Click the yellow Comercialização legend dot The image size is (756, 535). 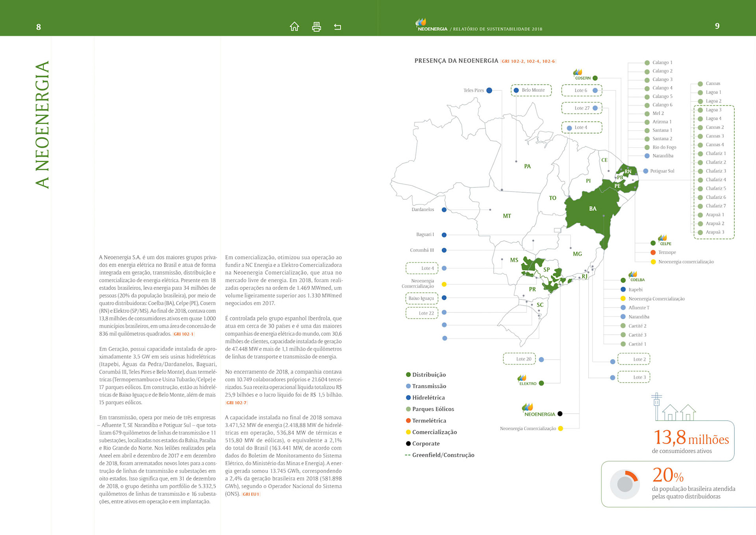click(408, 432)
